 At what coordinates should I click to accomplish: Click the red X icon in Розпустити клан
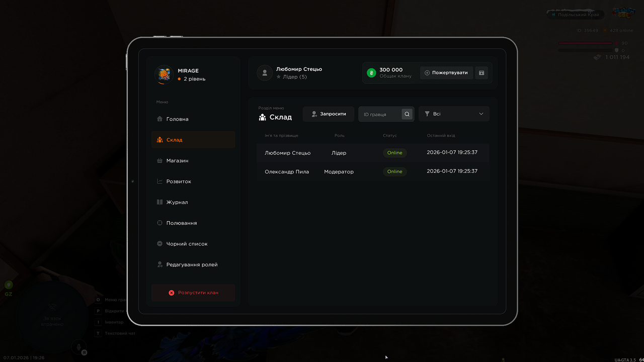(172, 293)
